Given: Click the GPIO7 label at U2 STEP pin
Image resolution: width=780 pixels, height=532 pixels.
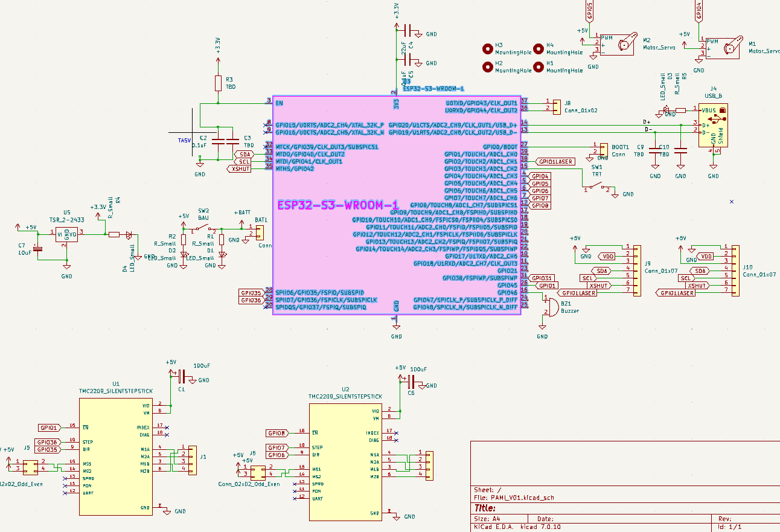Looking at the screenshot, I should (x=277, y=447).
